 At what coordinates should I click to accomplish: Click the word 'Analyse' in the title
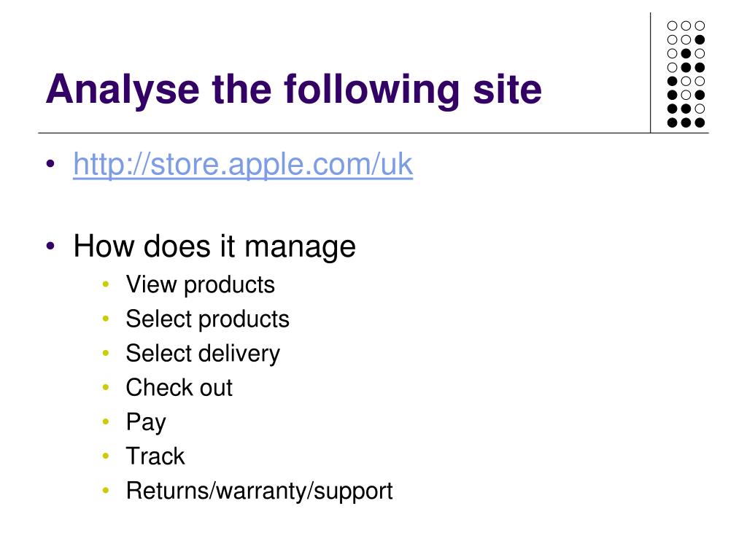[123, 90]
